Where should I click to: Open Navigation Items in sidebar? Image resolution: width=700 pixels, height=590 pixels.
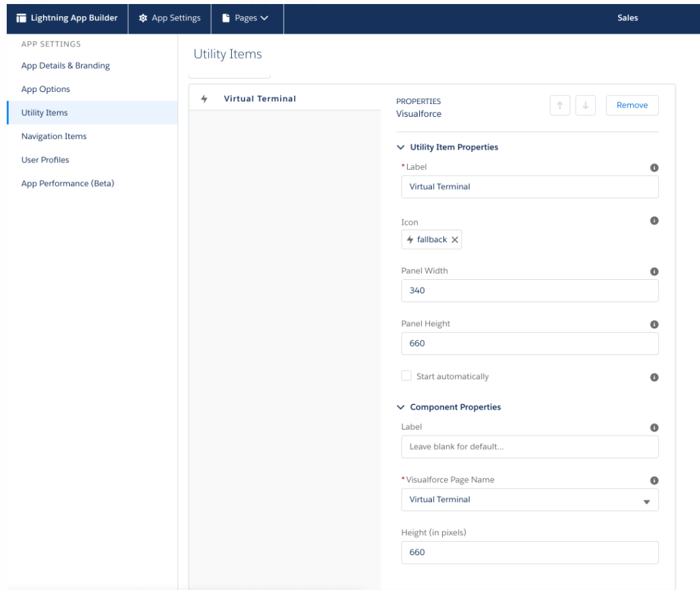pyautogui.click(x=54, y=136)
